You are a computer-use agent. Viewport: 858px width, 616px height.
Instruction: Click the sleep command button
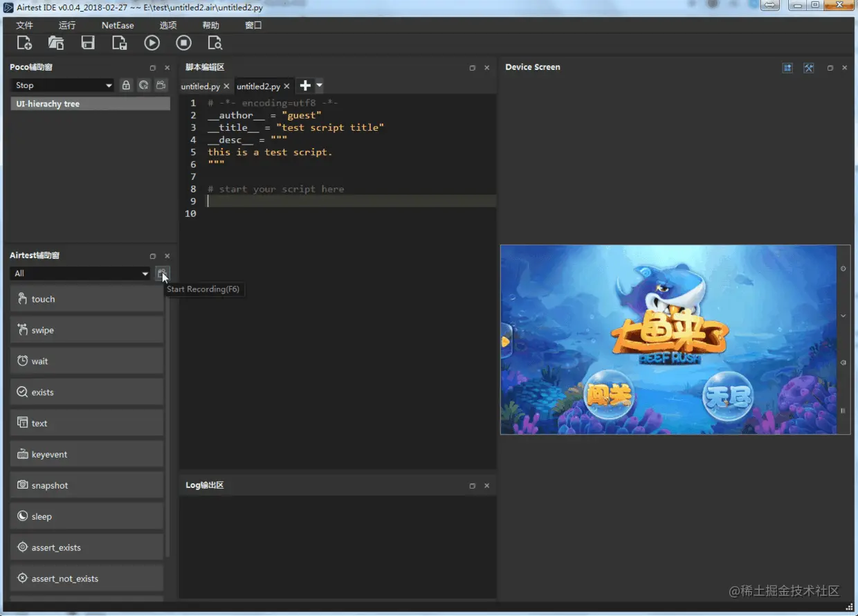pyautogui.click(x=86, y=517)
